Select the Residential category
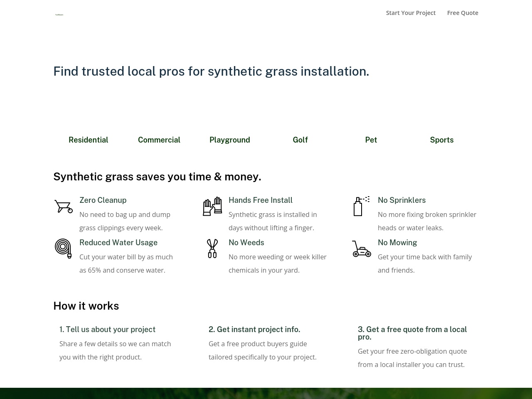Image resolution: width=532 pixels, height=399 pixels. click(x=89, y=140)
